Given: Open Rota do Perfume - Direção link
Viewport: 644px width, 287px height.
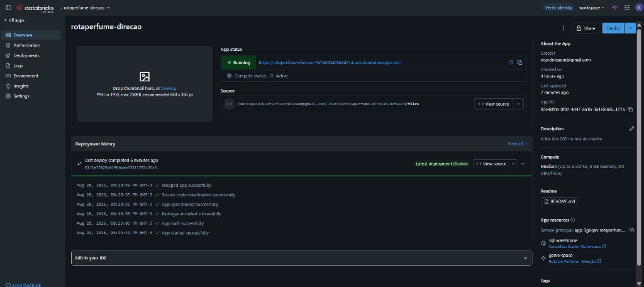Looking at the screenshot, I should [575, 261].
